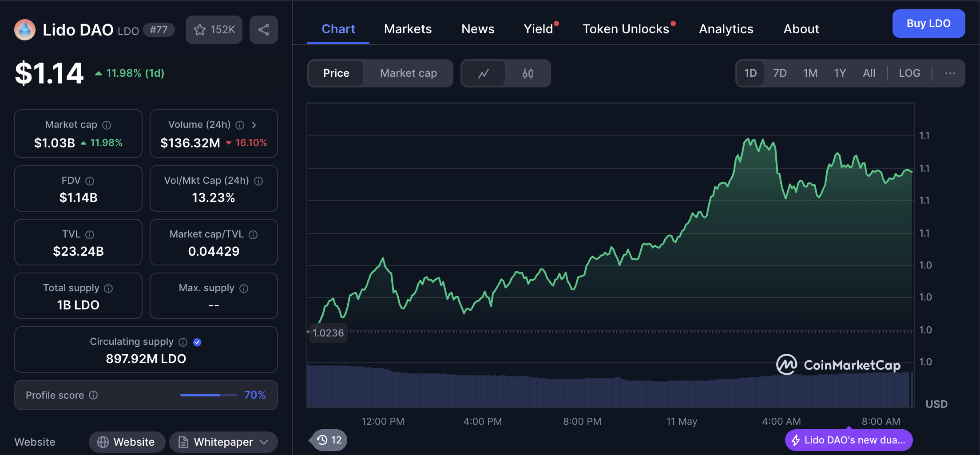Click the Lido DAO coin logo
980x455 pixels.
point(25,30)
